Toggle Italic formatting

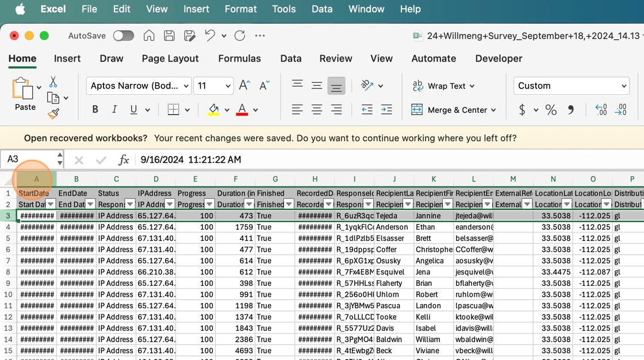114,110
